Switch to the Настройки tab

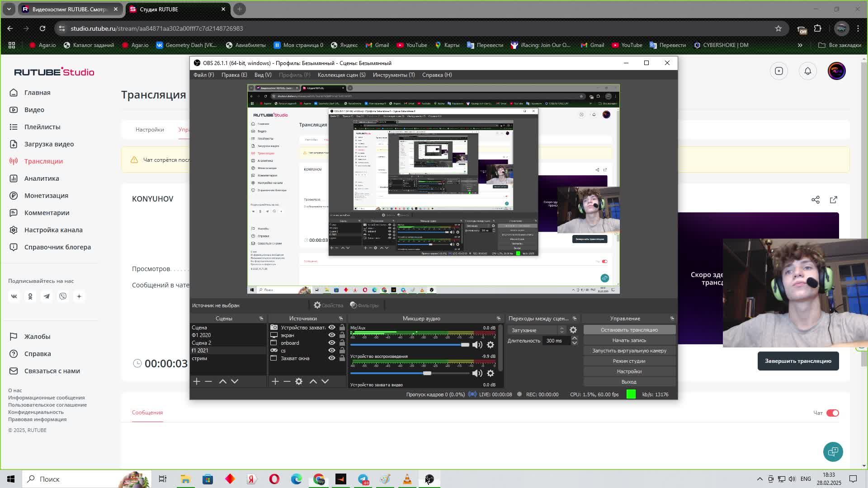150,130
